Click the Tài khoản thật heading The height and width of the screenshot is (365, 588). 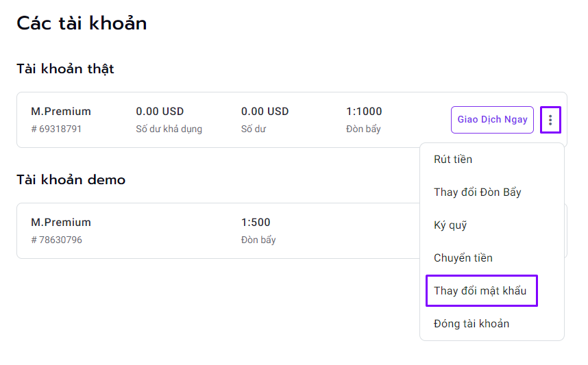click(x=65, y=69)
